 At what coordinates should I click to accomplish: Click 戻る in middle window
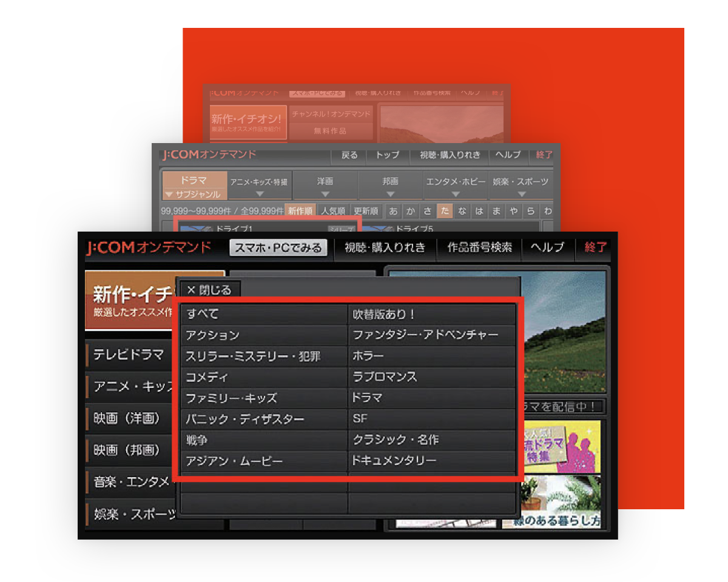[x=349, y=155]
